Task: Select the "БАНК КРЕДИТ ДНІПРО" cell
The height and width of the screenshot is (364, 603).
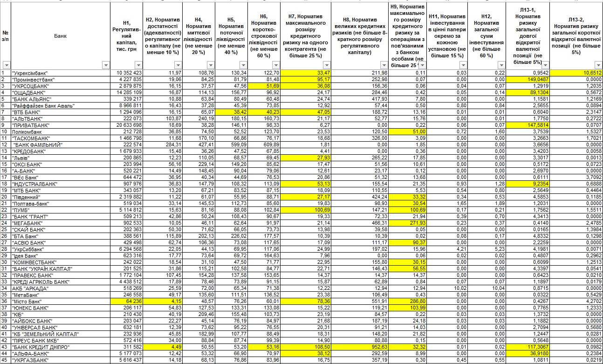Action: tap(60, 347)
